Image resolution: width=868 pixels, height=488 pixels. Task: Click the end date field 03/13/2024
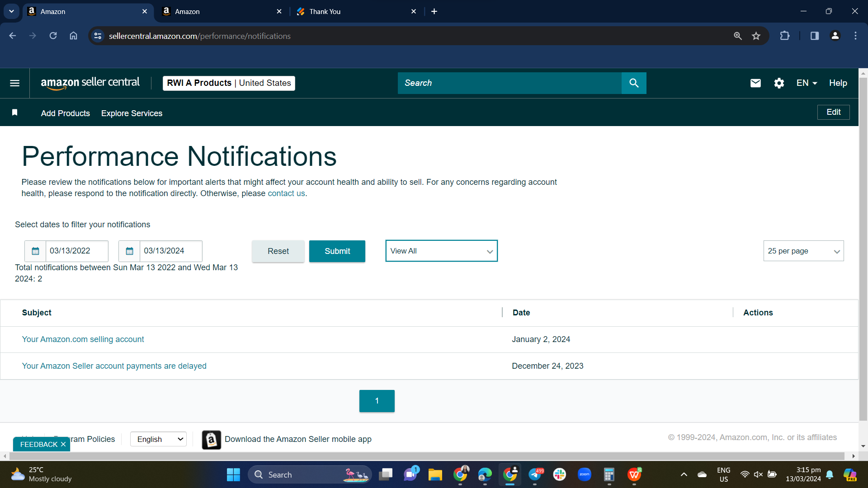(x=171, y=251)
